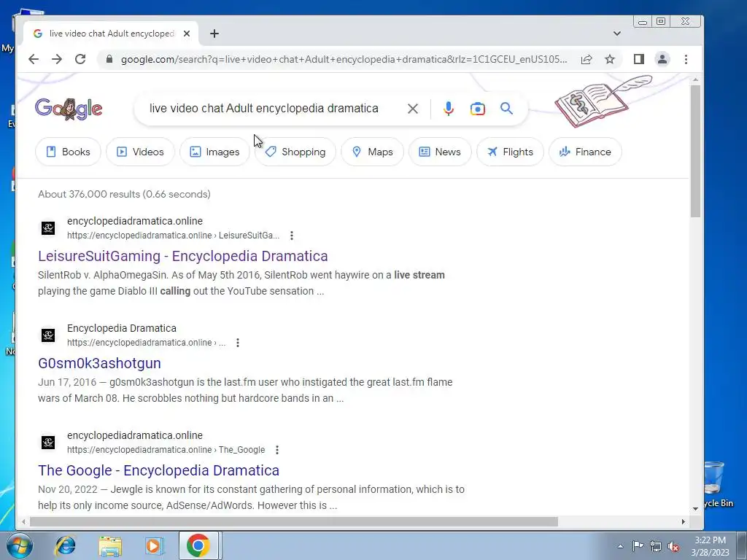This screenshot has width=747, height=560.
Task: Click the About 376,000 results text
Action: pyautogui.click(x=124, y=194)
